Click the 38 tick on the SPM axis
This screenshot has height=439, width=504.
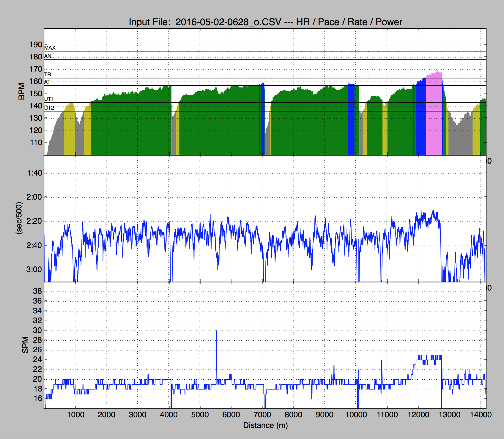coord(37,291)
